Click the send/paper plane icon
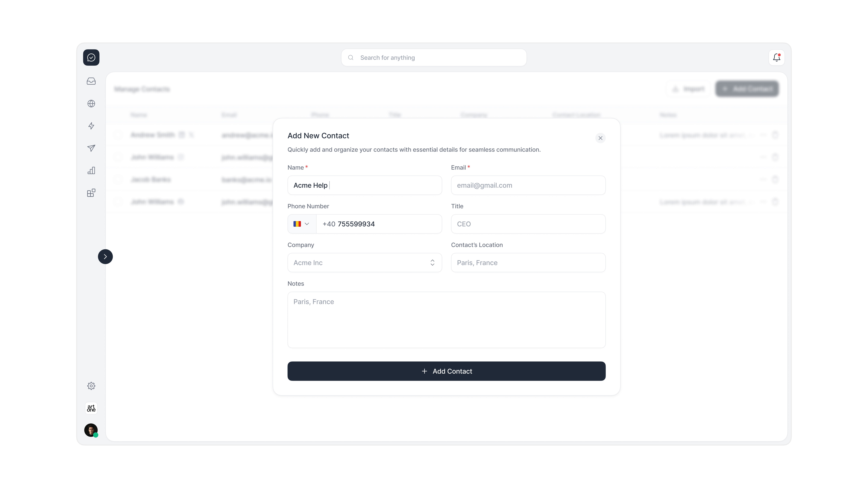The image size is (868, 488). [x=91, y=148]
